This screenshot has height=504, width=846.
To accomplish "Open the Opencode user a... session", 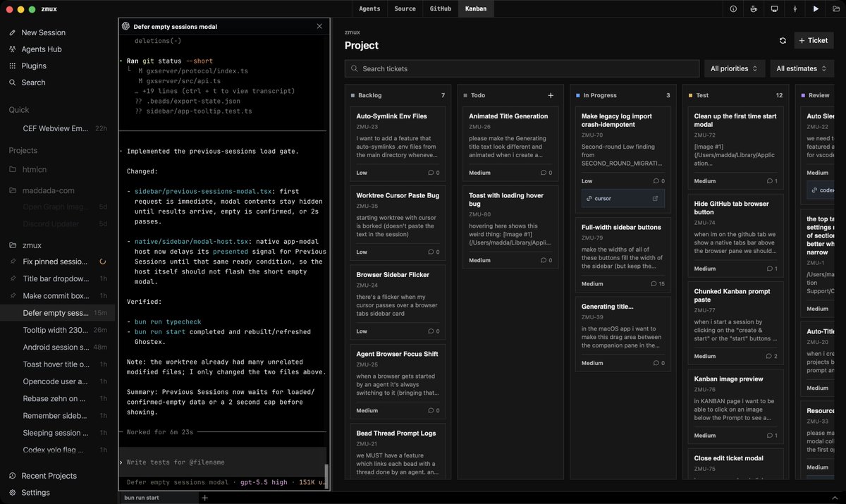I will click(x=58, y=381).
